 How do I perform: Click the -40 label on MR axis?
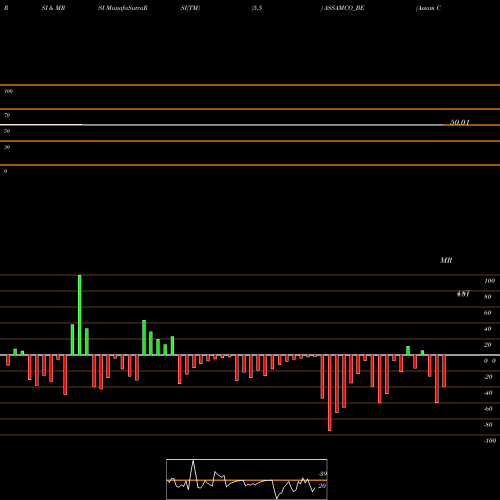click(488, 393)
